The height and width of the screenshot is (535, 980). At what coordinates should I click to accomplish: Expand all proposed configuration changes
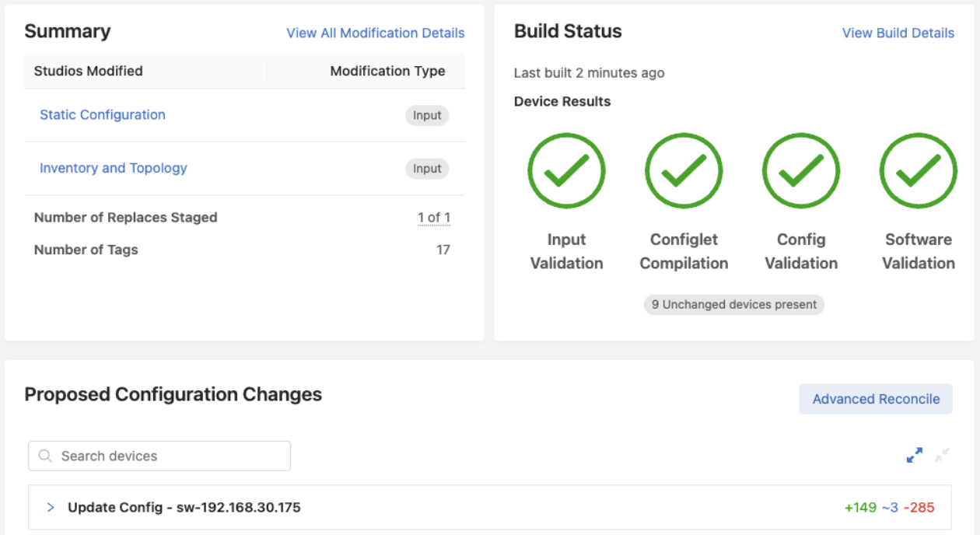pyautogui.click(x=915, y=456)
